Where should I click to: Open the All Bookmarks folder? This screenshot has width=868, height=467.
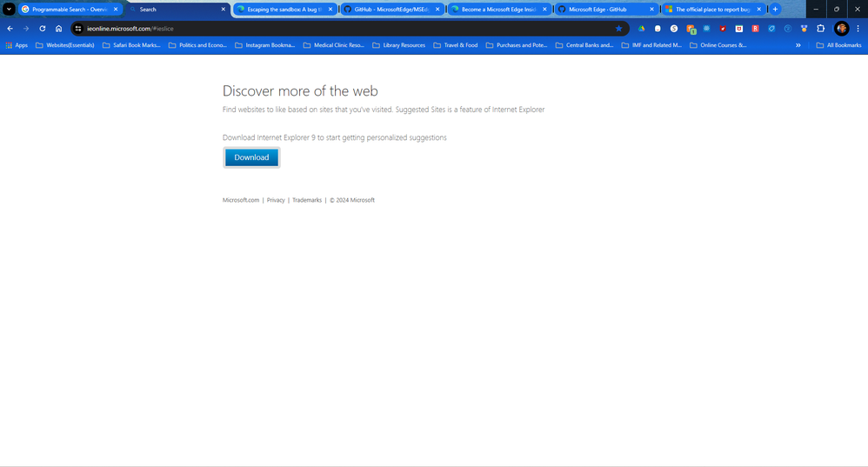[x=838, y=45]
